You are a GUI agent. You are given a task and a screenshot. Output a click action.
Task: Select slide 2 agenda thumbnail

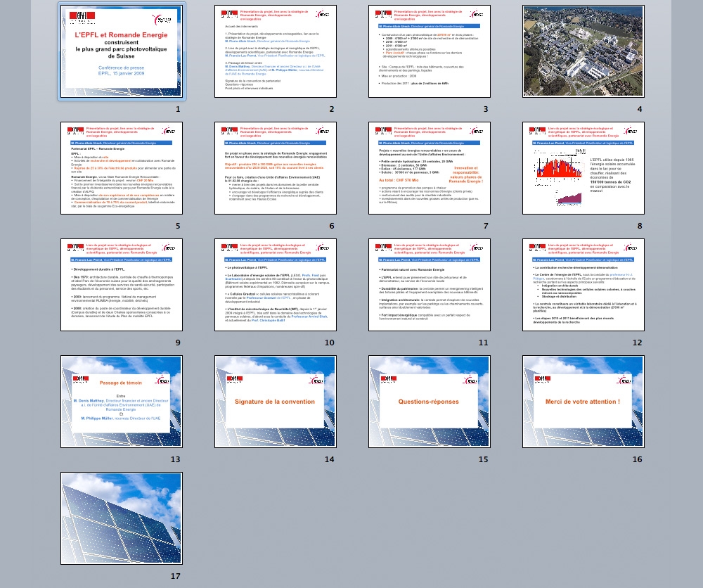276,51
